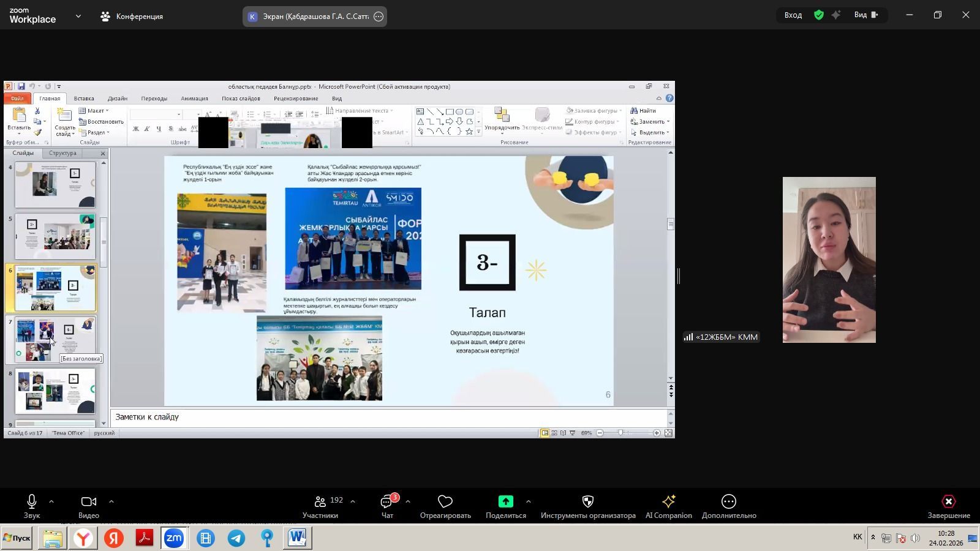Viewport: 980px width, 551px height.
Task: Click the Windows Пуск start button
Action: 17,538
